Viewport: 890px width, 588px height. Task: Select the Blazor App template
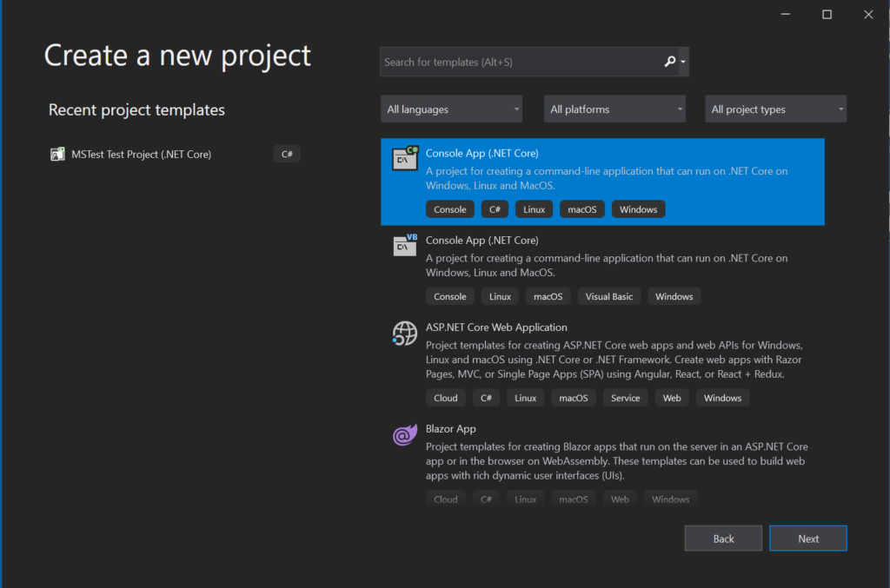tap(450, 429)
